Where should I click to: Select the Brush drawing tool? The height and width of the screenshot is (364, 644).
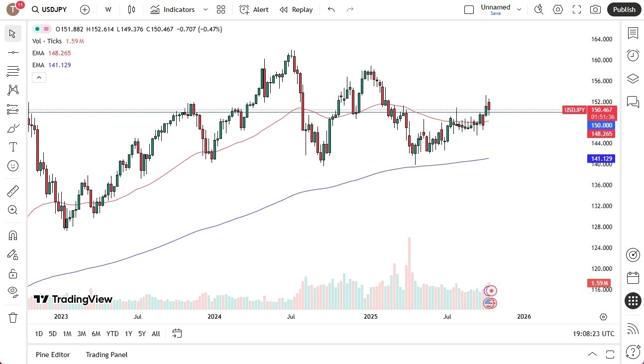13,127
